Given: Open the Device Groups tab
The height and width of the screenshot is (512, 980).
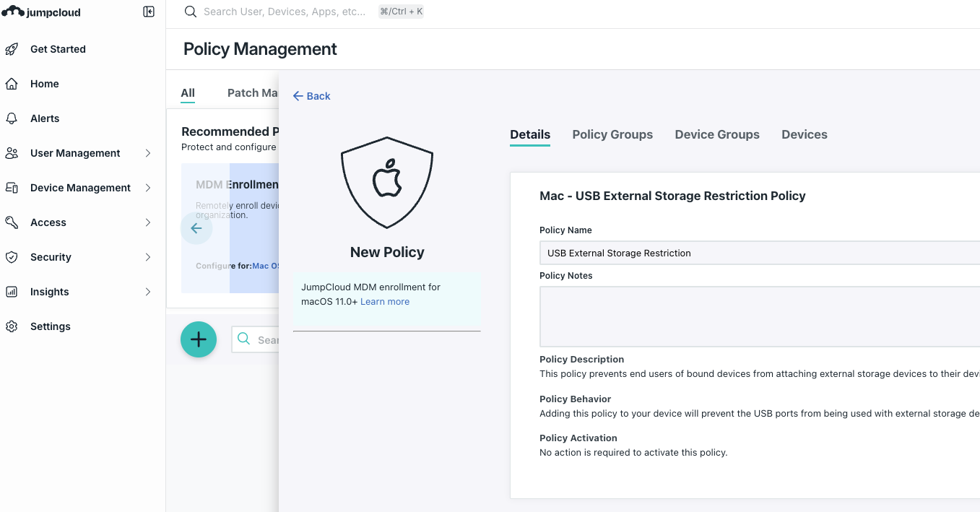Looking at the screenshot, I should click(x=717, y=134).
